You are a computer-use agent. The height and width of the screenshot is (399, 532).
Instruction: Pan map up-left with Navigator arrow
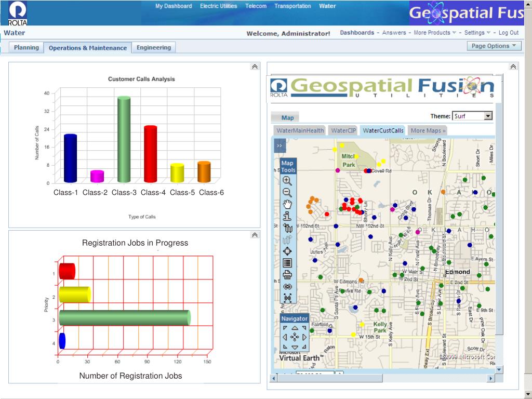tap(285, 328)
